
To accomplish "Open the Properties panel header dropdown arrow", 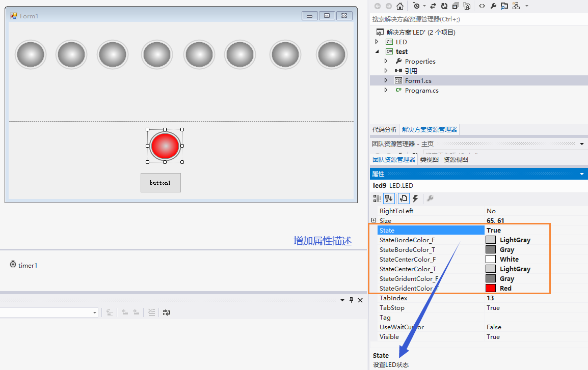I will point(582,174).
